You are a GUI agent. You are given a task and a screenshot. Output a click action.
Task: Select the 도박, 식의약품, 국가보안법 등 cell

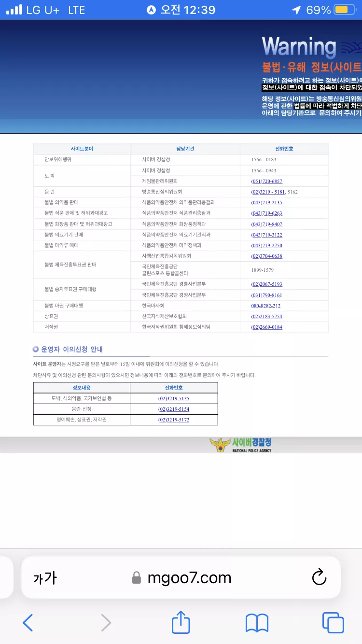(x=82, y=398)
